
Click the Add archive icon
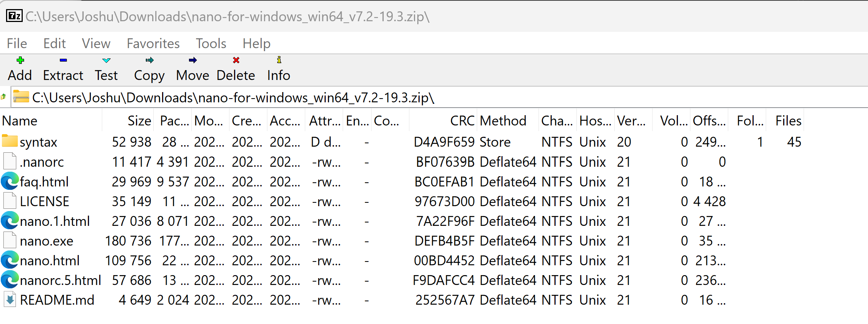click(x=20, y=60)
